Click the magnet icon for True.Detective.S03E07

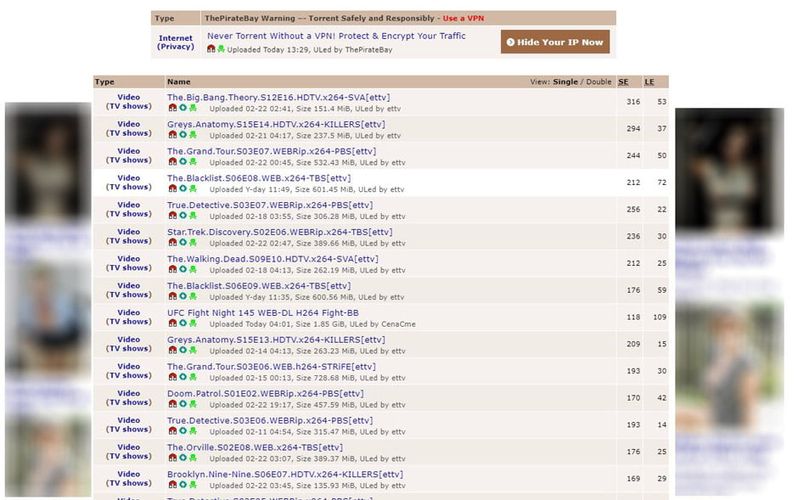172,216
